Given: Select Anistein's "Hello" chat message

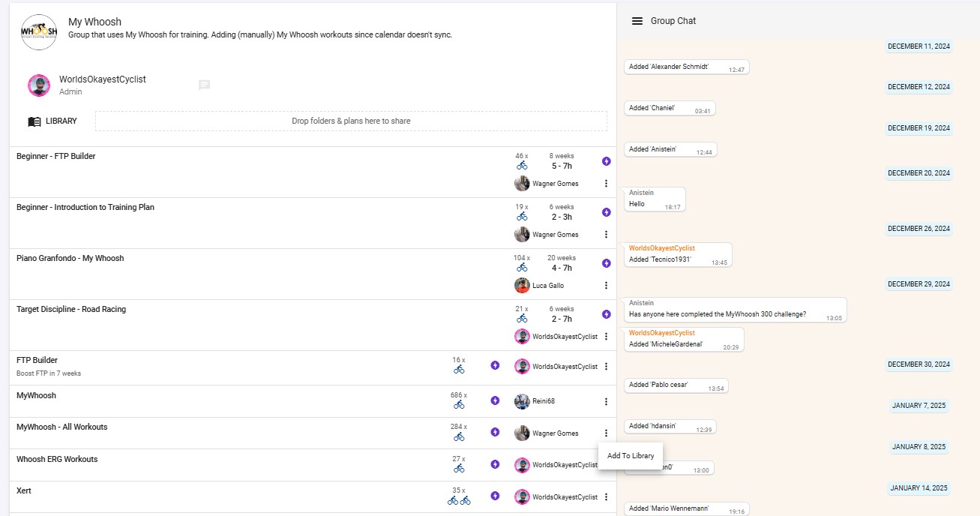Looking at the screenshot, I should point(655,199).
